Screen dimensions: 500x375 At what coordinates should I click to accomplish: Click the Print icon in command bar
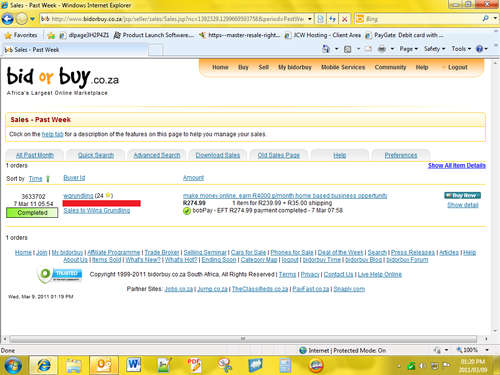[x=382, y=49]
